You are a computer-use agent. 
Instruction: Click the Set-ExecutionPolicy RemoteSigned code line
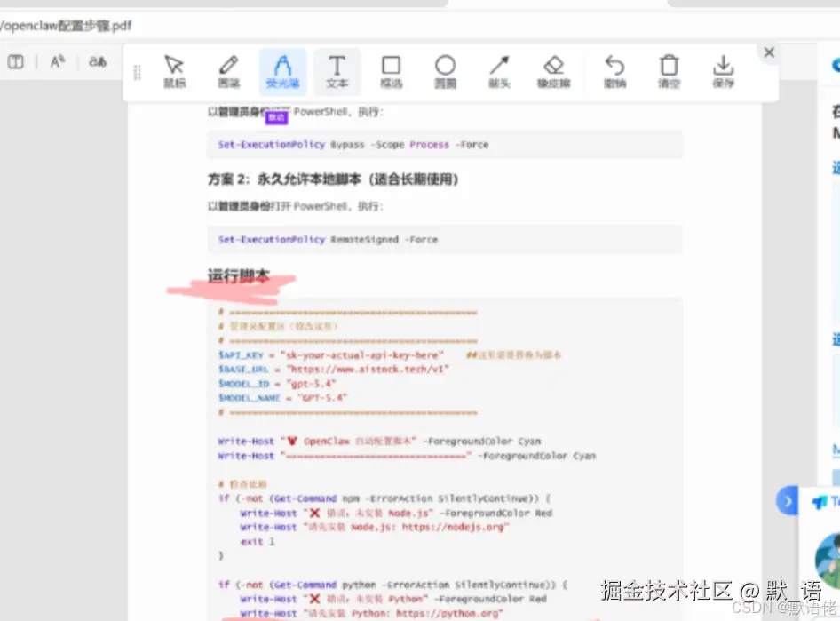pyautogui.click(x=328, y=240)
